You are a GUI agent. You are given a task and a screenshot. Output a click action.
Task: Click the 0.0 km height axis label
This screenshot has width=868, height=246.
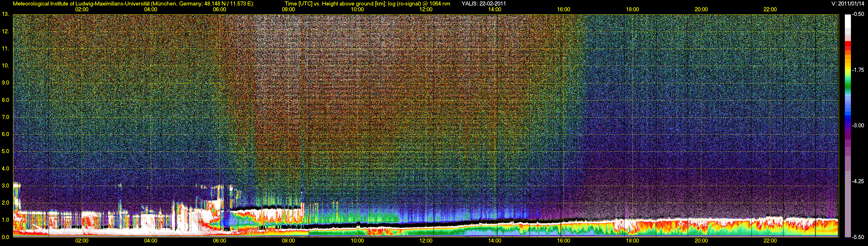click(5, 237)
